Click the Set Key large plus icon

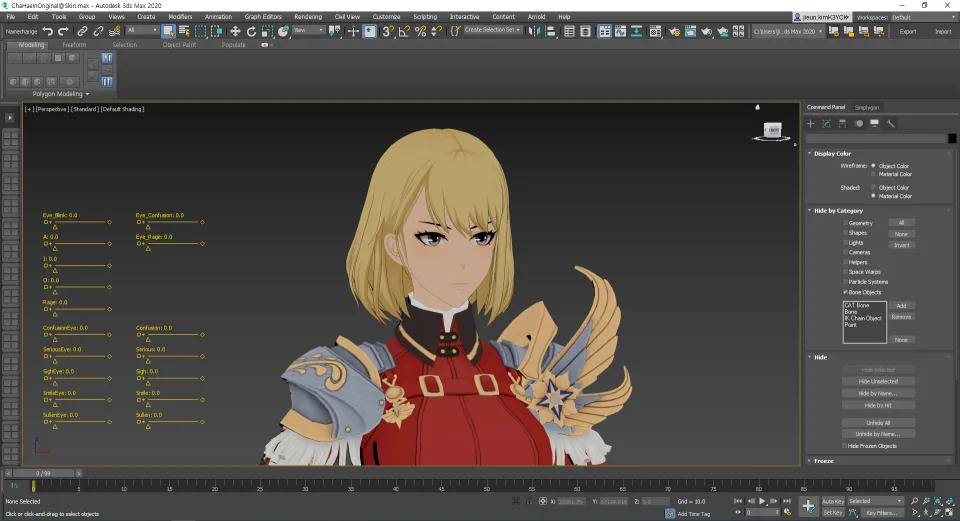[808, 506]
